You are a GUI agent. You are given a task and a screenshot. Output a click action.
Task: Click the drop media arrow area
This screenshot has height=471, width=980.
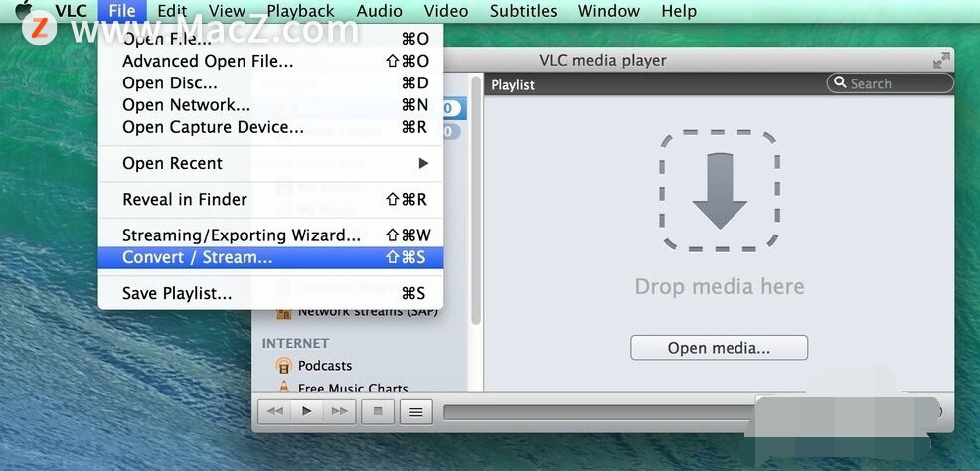(720, 191)
